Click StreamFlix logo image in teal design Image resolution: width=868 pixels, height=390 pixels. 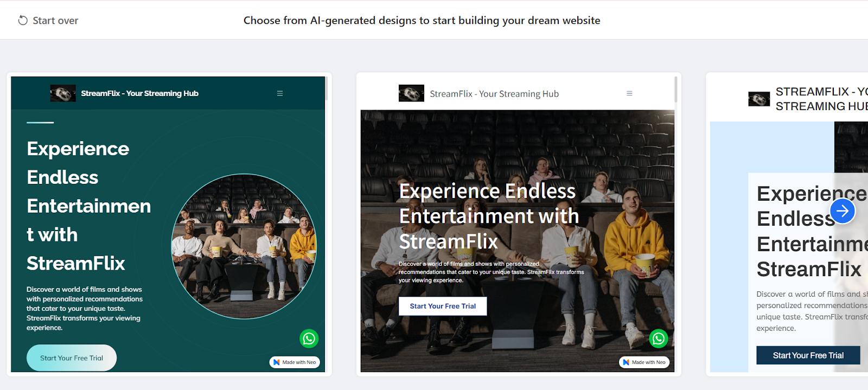(x=63, y=93)
